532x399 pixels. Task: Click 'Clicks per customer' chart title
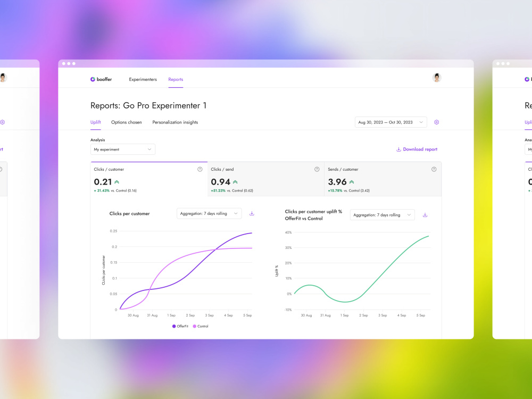[x=130, y=213]
